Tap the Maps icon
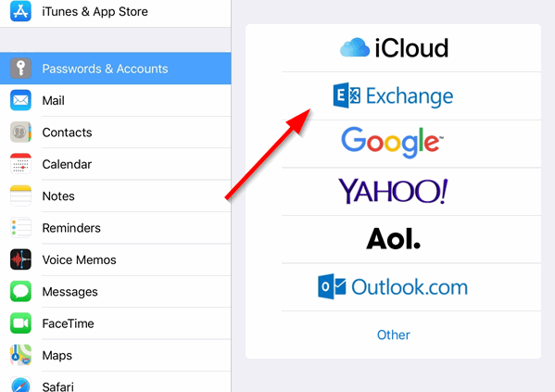 (20, 355)
